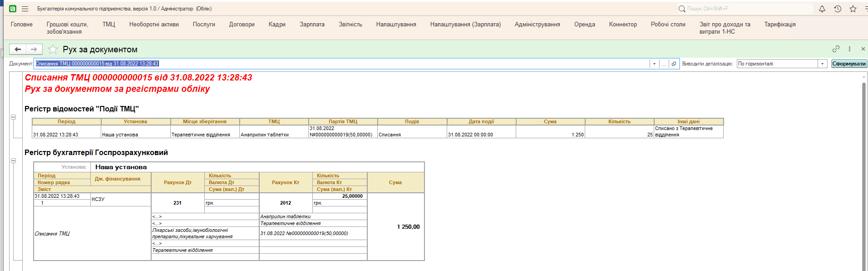Viewport: 868px width, 271px height.
Task: Add this report to favorites star
Action: (53, 49)
